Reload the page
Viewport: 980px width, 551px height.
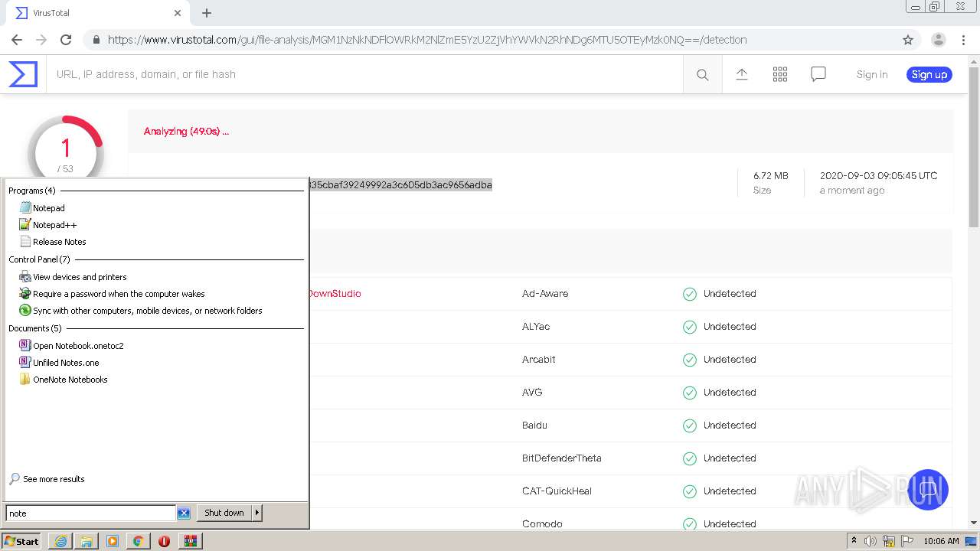pyautogui.click(x=66, y=40)
